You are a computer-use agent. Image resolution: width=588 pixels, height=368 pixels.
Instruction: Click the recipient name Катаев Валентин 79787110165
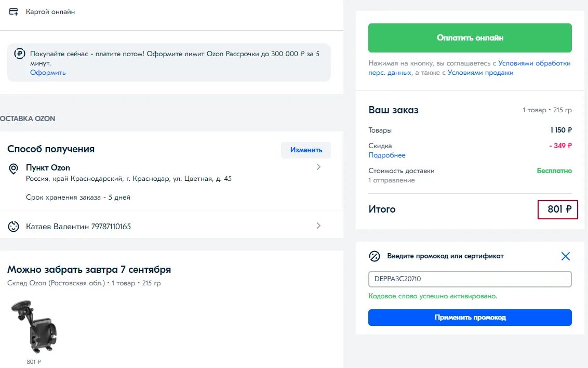click(x=78, y=227)
